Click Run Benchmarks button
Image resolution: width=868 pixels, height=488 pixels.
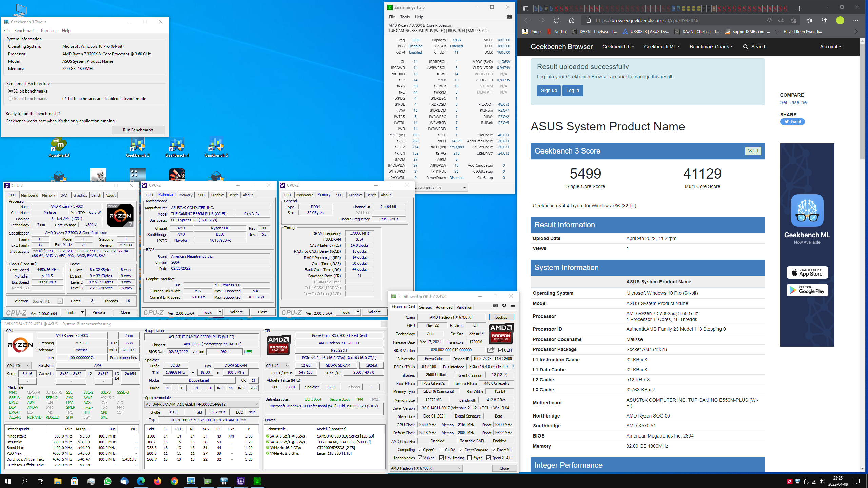(x=138, y=130)
